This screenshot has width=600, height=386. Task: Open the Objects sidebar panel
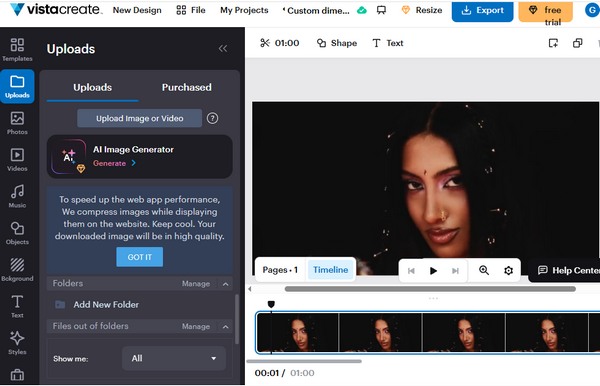coord(17,233)
